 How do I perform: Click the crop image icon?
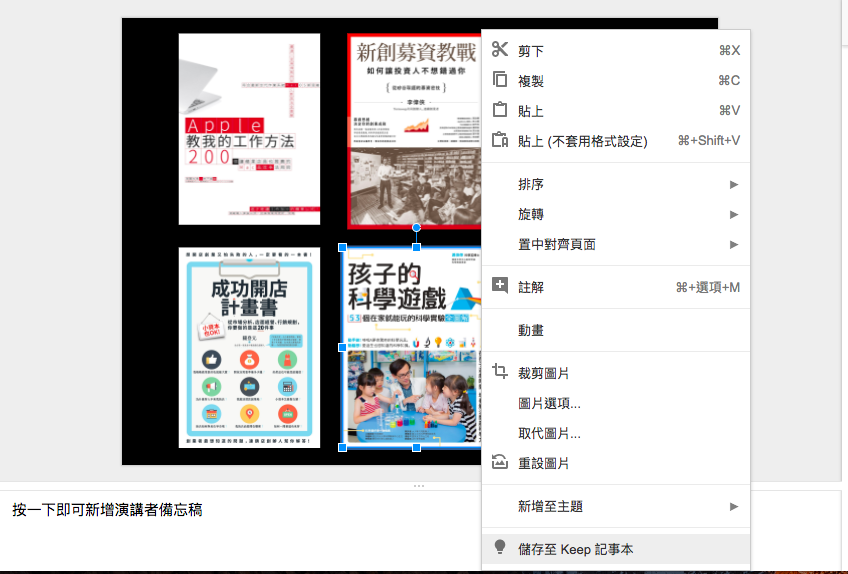tap(500, 372)
